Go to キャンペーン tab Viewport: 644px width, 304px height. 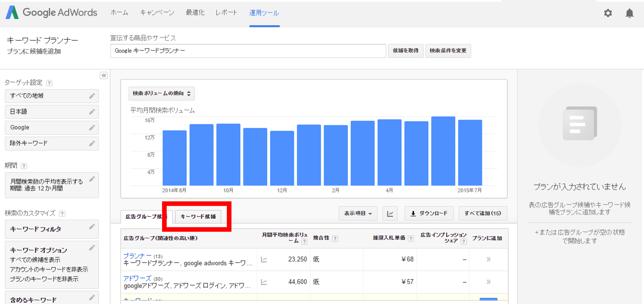[x=157, y=13]
